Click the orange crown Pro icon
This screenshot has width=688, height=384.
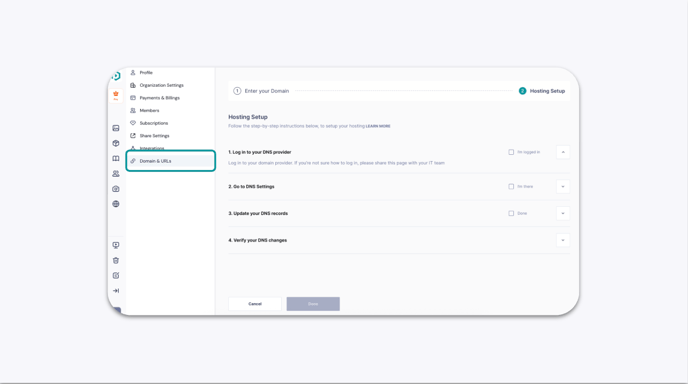click(116, 95)
